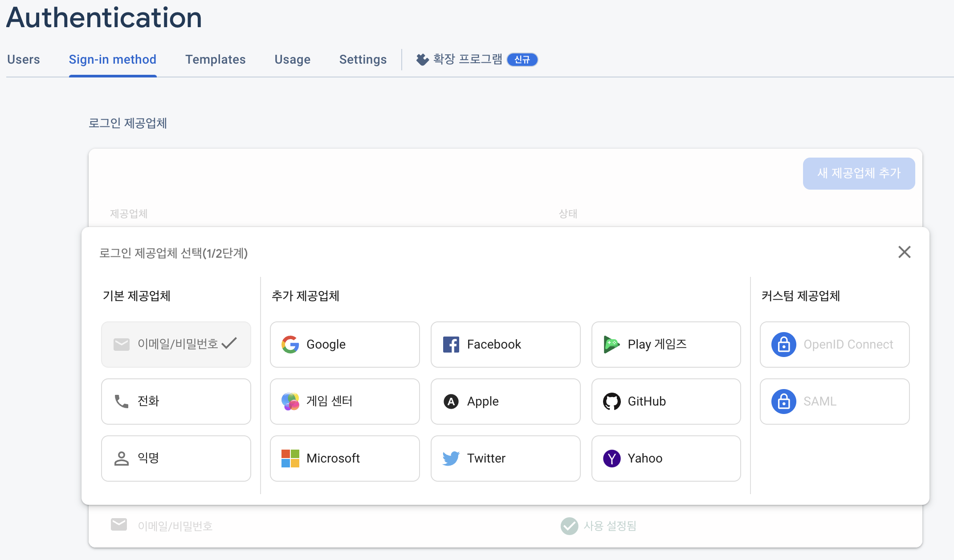This screenshot has height=560, width=954.
Task: Choose Microsoft as sign-in provider
Action: (x=344, y=458)
